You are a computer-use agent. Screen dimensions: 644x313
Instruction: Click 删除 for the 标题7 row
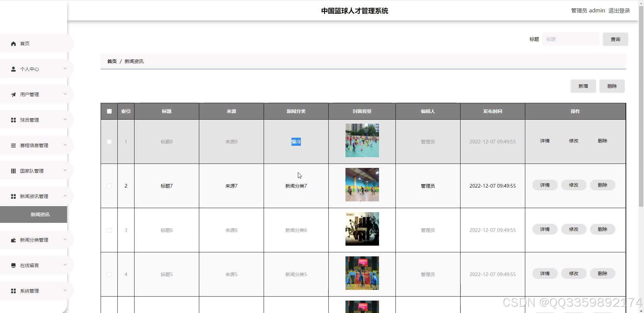(602, 185)
